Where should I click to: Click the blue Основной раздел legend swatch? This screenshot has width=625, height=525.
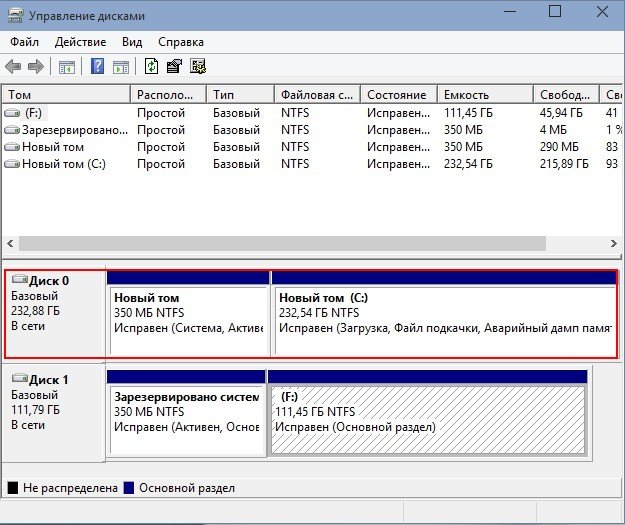click(129, 488)
